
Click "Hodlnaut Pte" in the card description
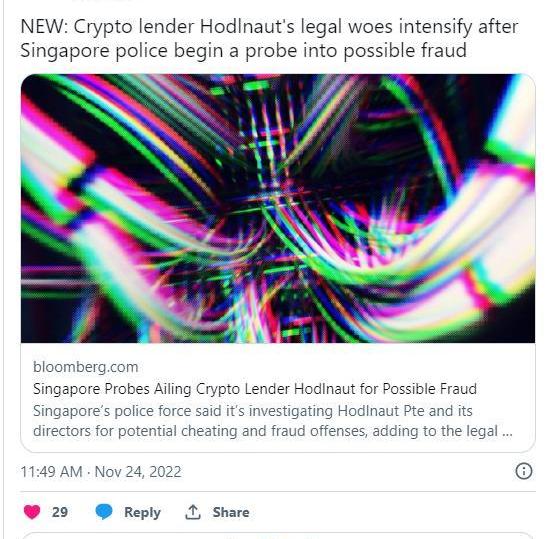[381, 411]
